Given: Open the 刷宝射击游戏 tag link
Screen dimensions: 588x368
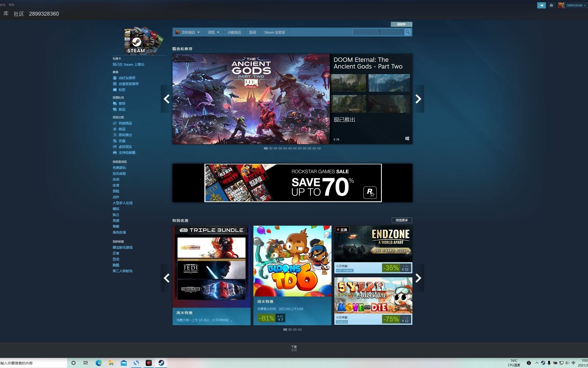Looking at the screenshot, I should click(122, 247).
